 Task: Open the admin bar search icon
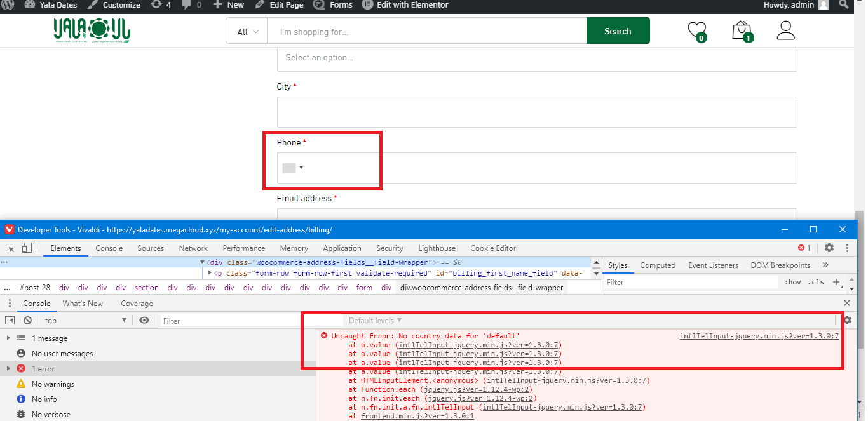tap(843, 4)
